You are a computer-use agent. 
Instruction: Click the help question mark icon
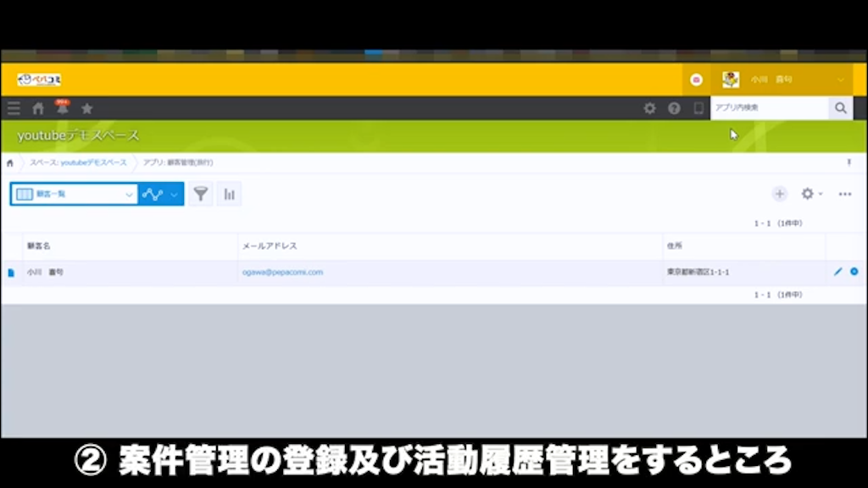[x=673, y=108]
